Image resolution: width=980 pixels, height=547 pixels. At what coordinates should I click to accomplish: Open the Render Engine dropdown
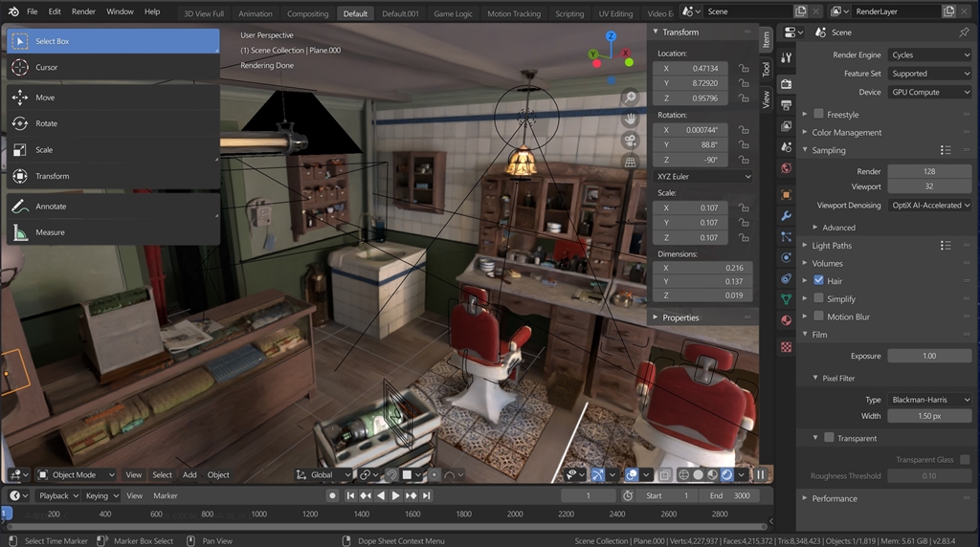(929, 55)
